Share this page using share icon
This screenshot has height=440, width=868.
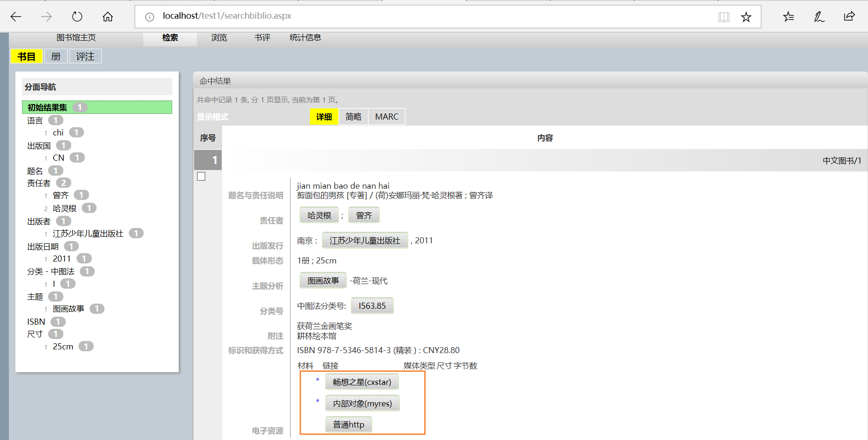click(849, 16)
